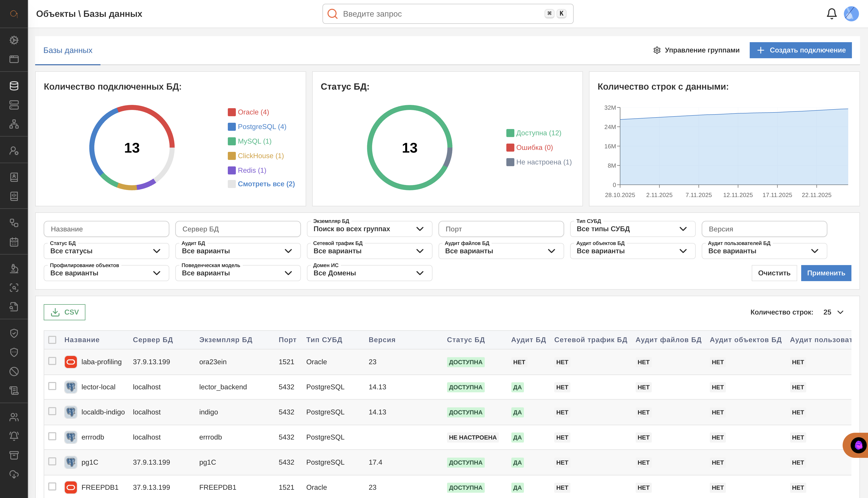Expand the Тип СУБД dropdown
Image resolution: width=868 pixels, height=498 pixels.
tap(632, 229)
